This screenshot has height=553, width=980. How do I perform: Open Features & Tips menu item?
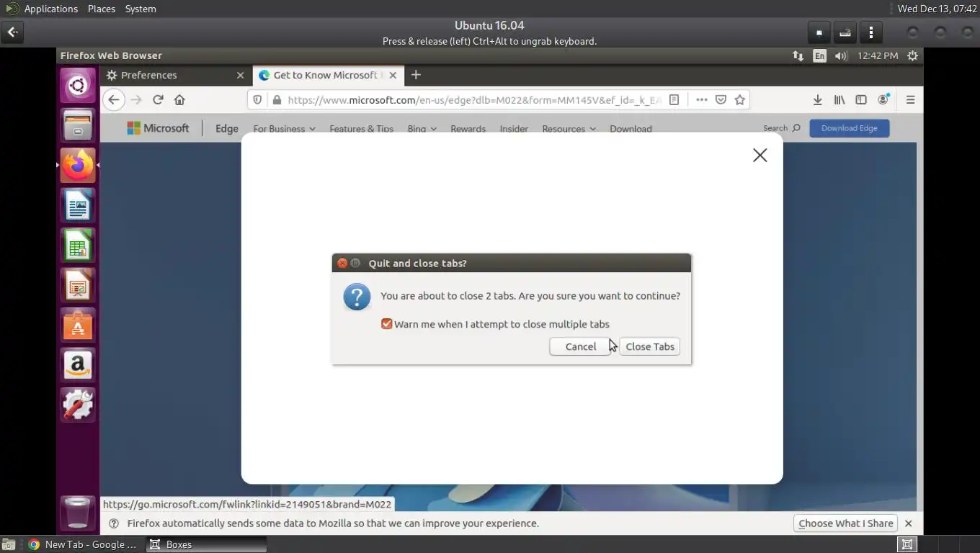(361, 129)
